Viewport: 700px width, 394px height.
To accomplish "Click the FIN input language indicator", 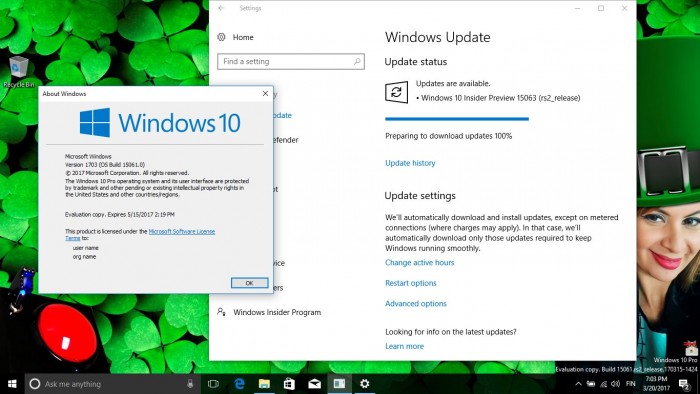I will click(630, 383).
